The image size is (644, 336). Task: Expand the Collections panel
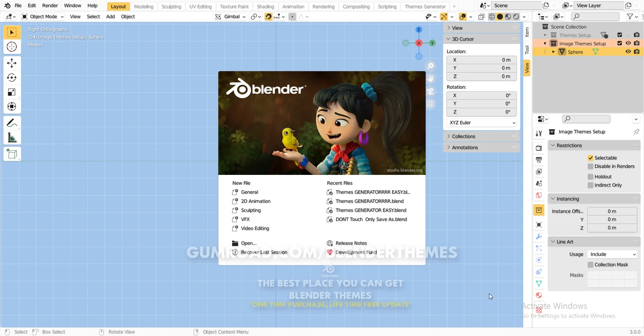coord(482,137)
